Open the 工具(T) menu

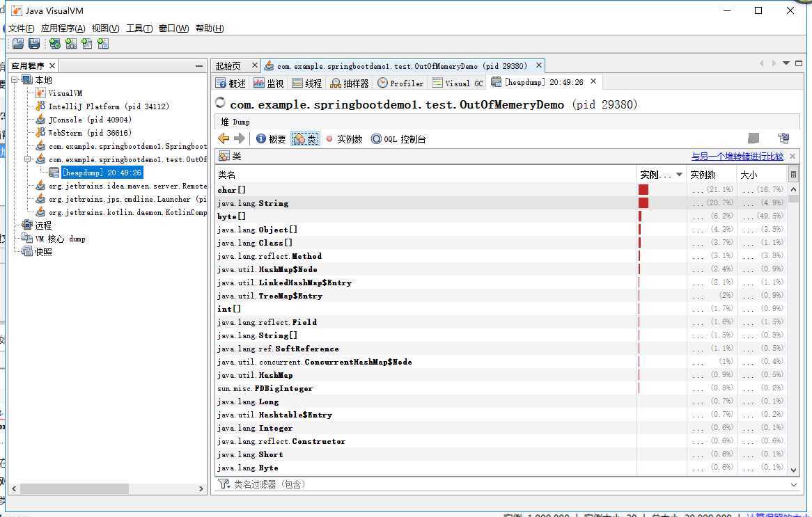pos(139,29)
